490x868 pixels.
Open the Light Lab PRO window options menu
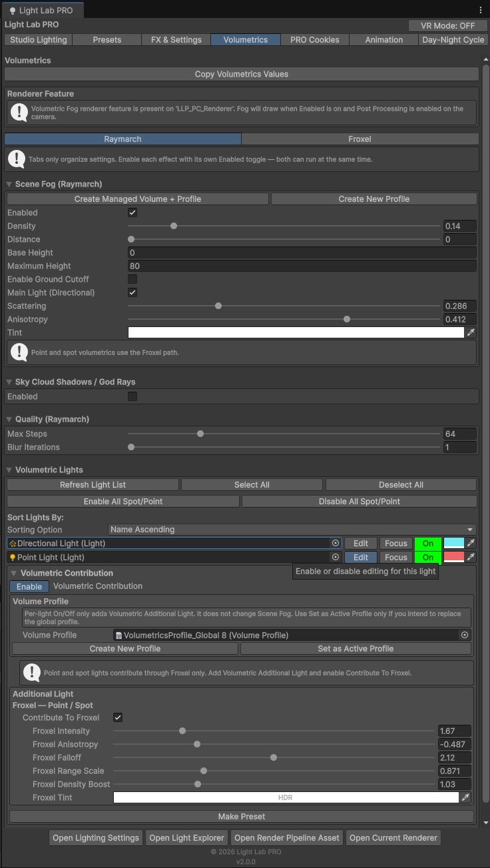[x=481, y=10]
